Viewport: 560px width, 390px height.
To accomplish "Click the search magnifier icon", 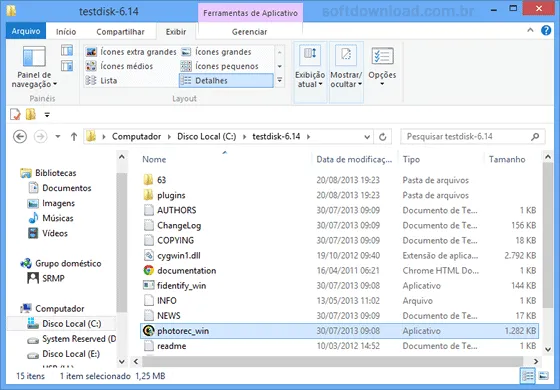I will [535, 136].
